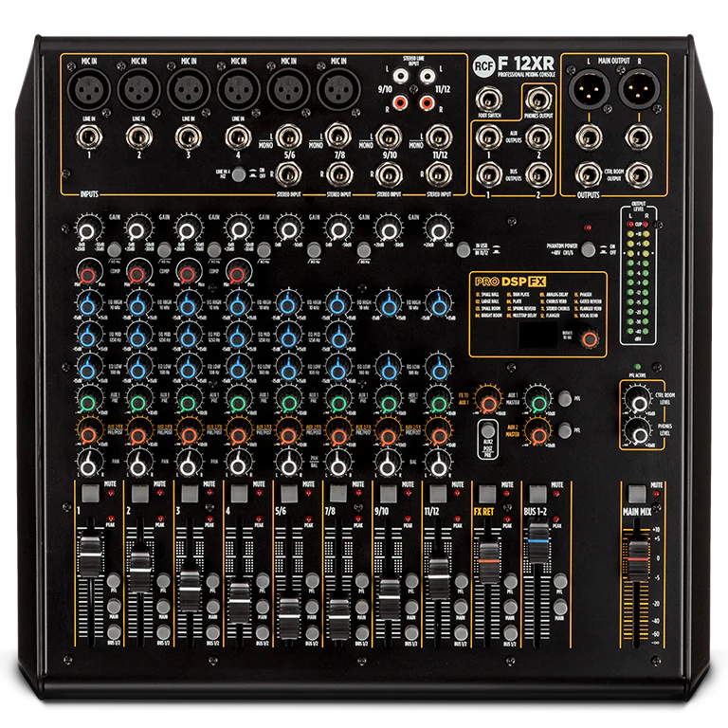This screenshot has width=728, height=728.
Task: Toggle the AUX 2 POST/PRE button
Action: [488, 430]
